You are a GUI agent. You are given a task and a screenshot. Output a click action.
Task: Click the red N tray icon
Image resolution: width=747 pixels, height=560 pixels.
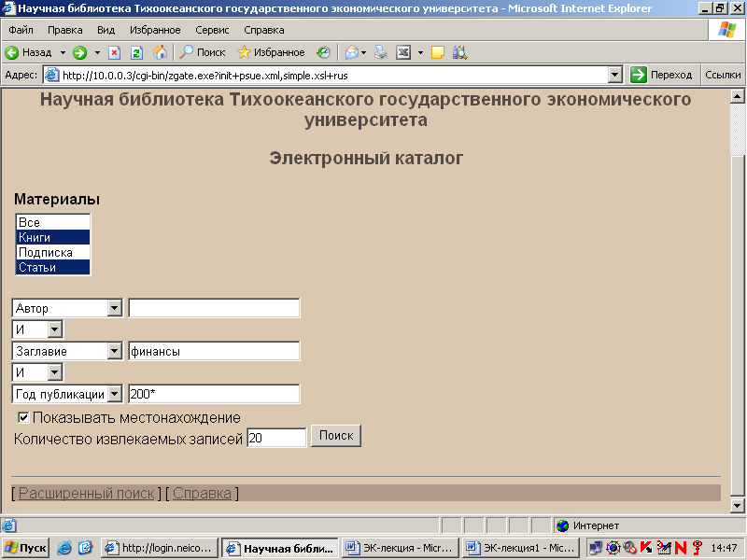pos(681,548)
